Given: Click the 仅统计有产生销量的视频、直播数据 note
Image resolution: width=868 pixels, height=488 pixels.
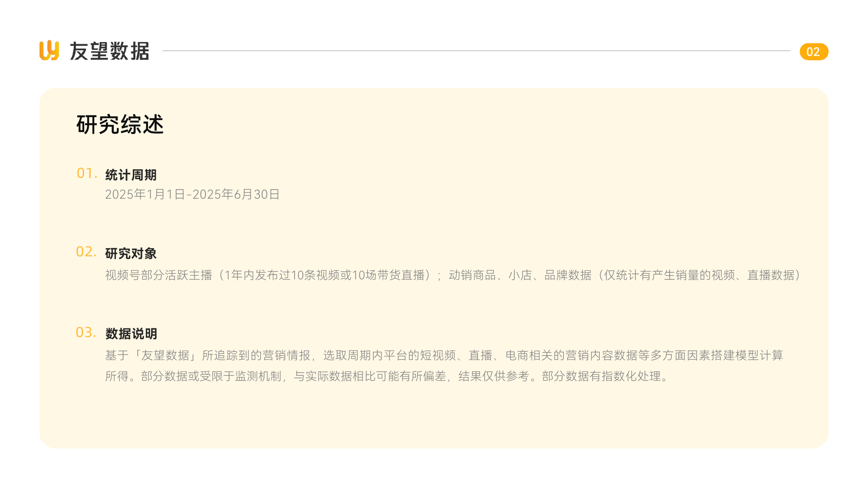Looking at the screenshot, I should click(x=699, y=275).
